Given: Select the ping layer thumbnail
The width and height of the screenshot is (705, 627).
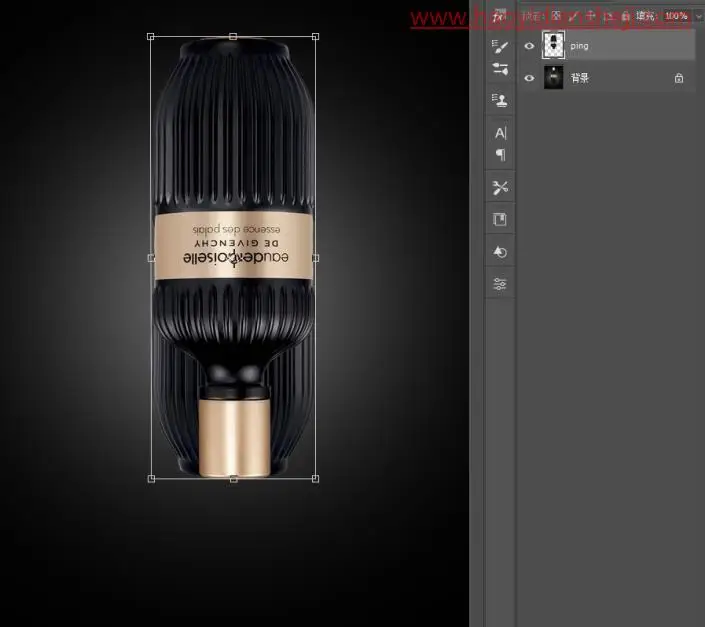Looking at the screenshot, I should [553, 44].
